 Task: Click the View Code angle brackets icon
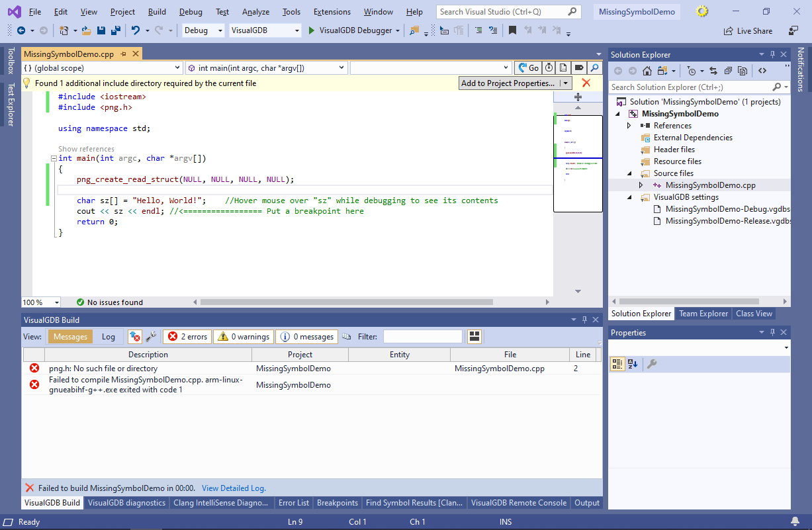coord(762,71)
